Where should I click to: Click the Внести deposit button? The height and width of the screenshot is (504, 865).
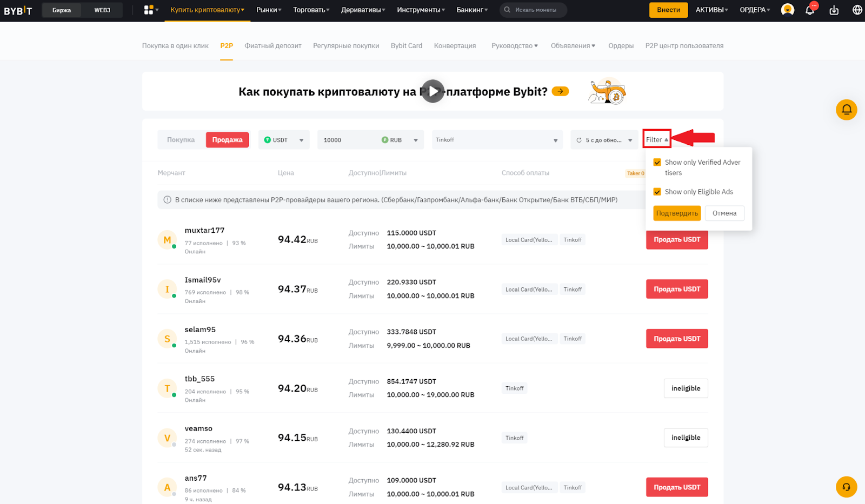coord(668,10)
